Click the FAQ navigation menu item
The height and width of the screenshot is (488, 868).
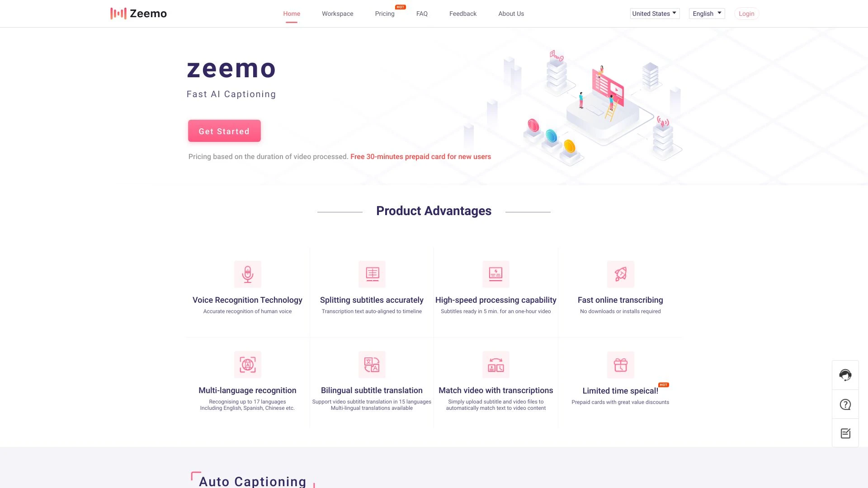(x=421, y=14)
